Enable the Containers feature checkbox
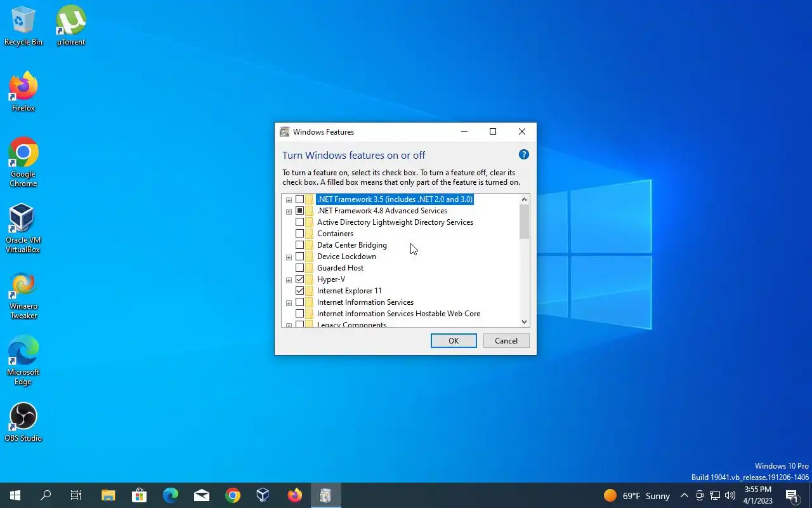 (300, 234)
